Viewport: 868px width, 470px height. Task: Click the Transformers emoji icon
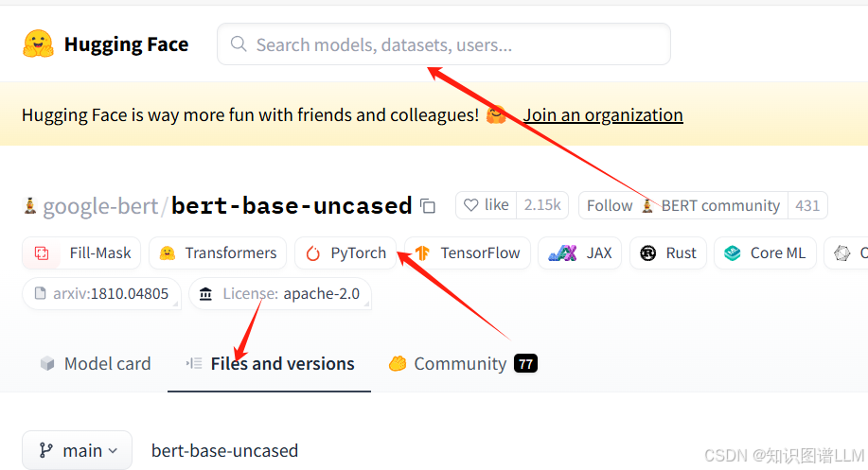pos(168,253)
